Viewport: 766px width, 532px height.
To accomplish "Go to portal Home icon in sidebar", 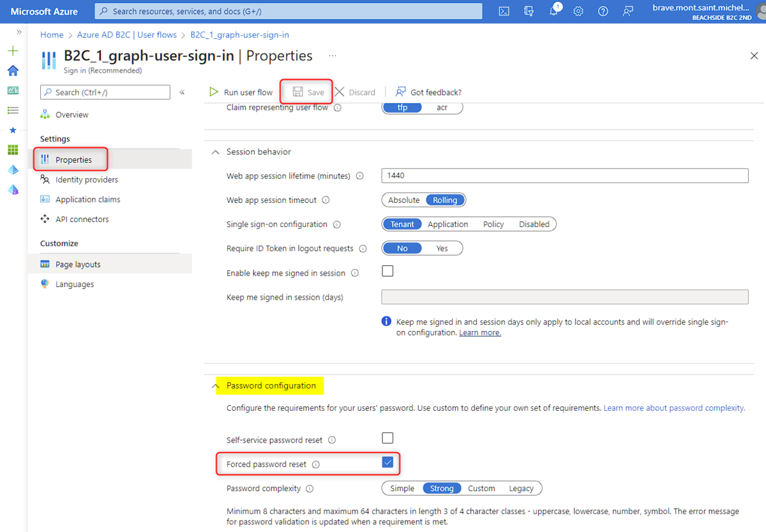I will point(13,71).
